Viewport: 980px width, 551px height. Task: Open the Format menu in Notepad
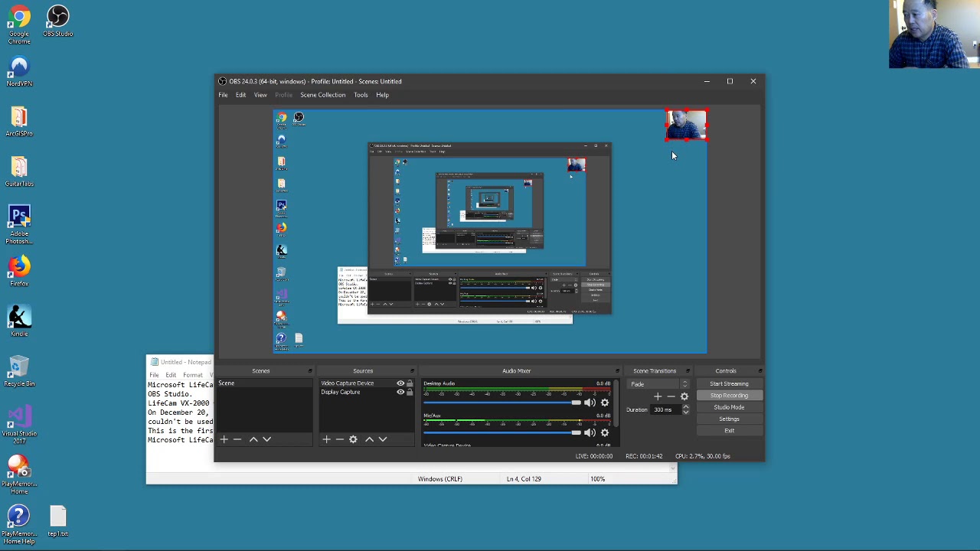193,375
